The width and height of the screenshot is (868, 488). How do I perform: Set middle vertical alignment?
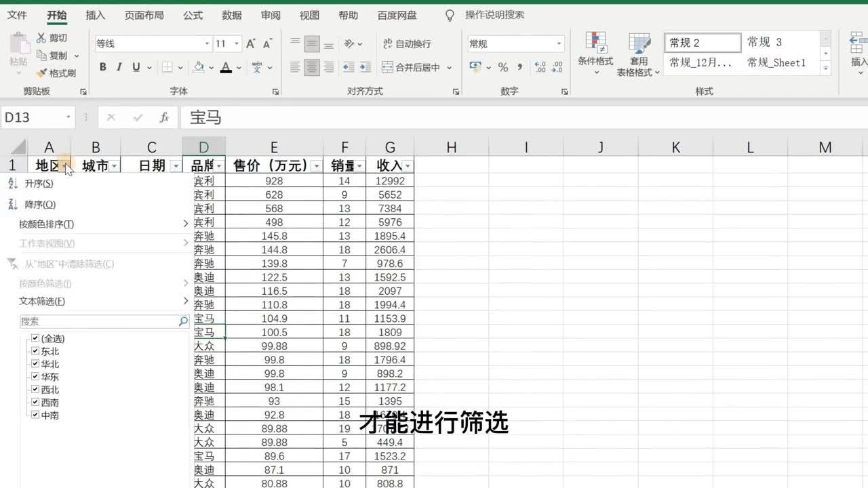pos(312,44)
